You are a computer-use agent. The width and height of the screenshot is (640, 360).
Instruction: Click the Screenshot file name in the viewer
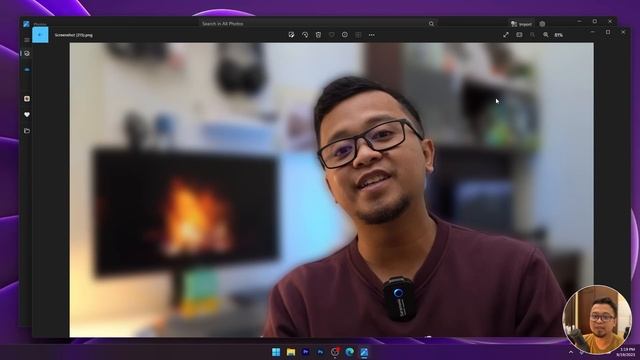(x=73, y=36)
